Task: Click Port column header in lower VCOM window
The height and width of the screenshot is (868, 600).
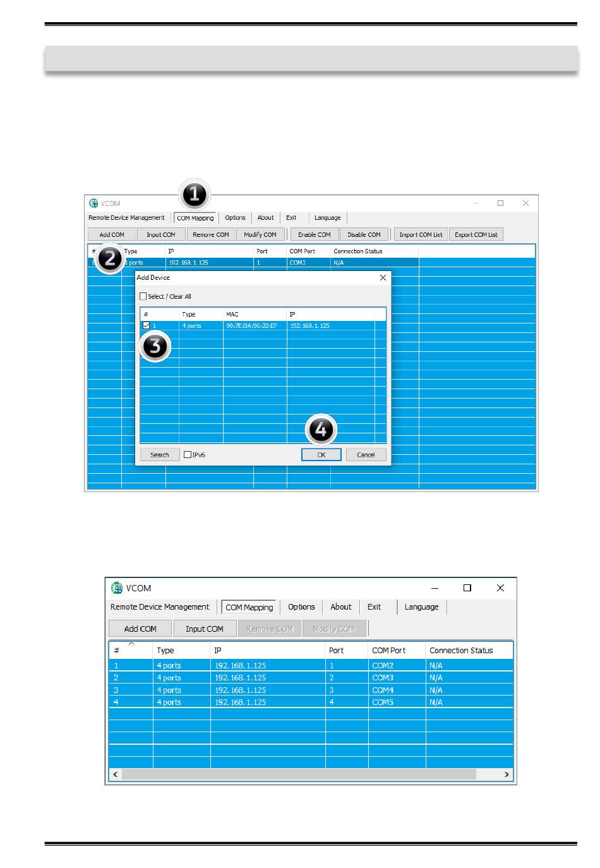Action: [347, 650]
